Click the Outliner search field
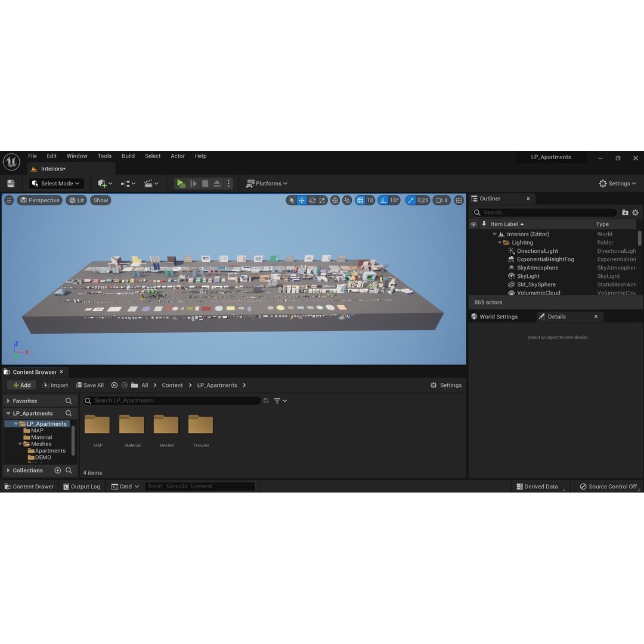The height and width of the screenshot is (644, 644). click(544, 212)
